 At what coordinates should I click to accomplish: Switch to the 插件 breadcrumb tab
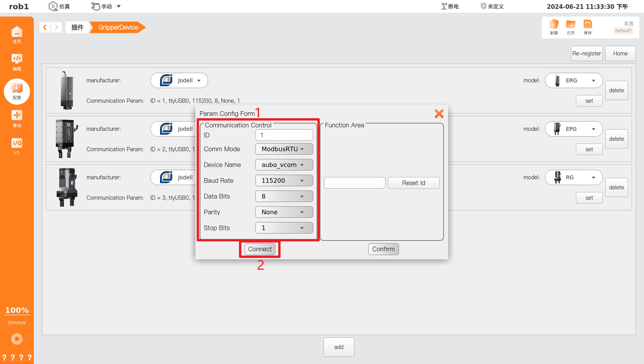coord(77,27)
